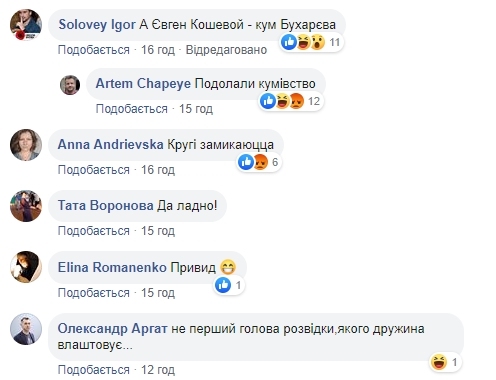This screenshot has height=380, width=496.
Task: Open the Elina Romanenko name link
Action: pyautogui.click(x=112, y=267)
